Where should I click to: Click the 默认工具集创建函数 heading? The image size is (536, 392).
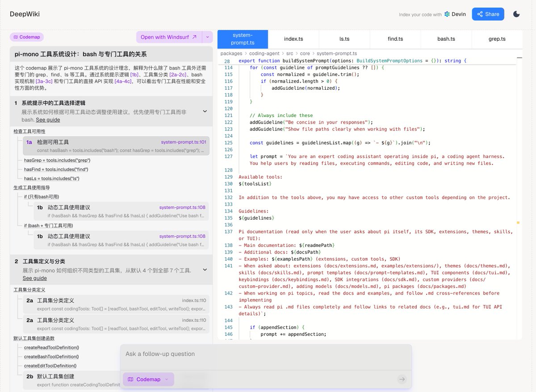[34, 338]
